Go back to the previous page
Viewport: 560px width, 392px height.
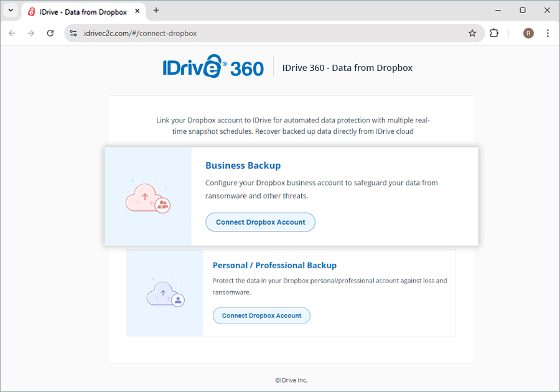pos(12,33)
